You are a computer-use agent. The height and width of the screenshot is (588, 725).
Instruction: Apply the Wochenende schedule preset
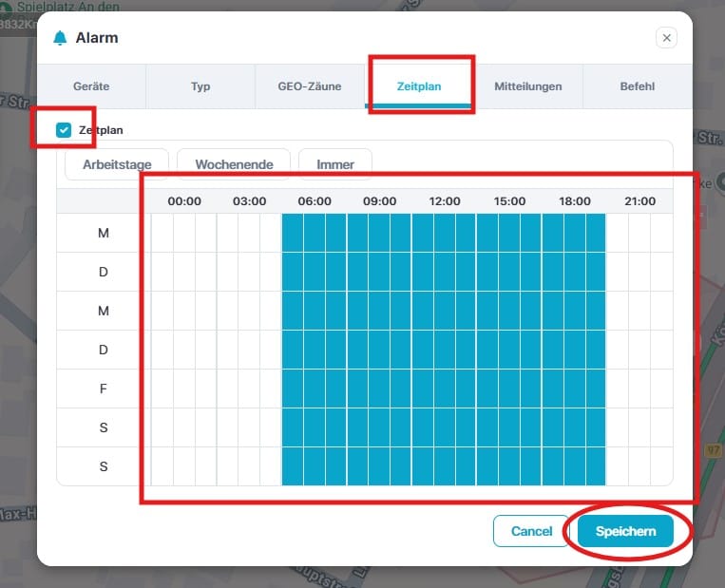click(x=234, y=164)
